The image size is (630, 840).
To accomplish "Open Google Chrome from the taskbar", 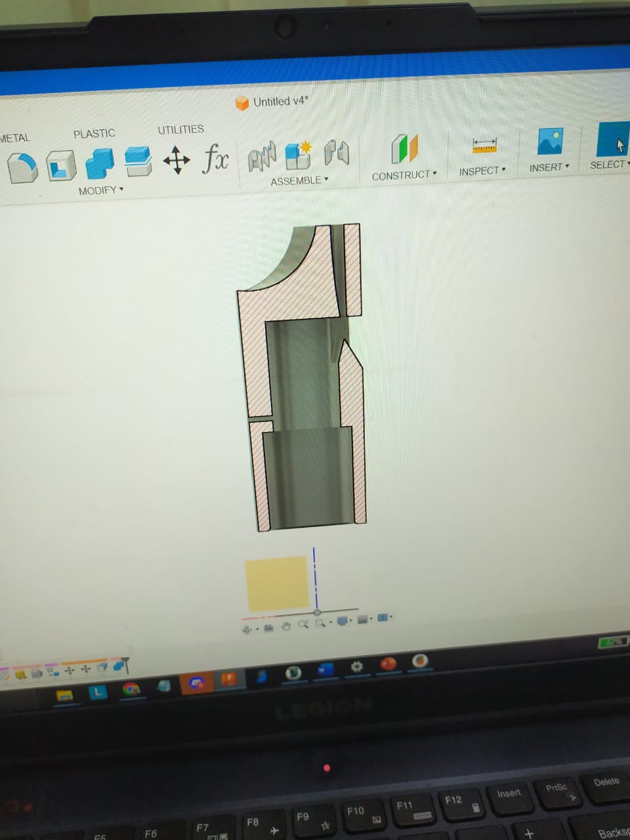I will [x=131, y=688].
